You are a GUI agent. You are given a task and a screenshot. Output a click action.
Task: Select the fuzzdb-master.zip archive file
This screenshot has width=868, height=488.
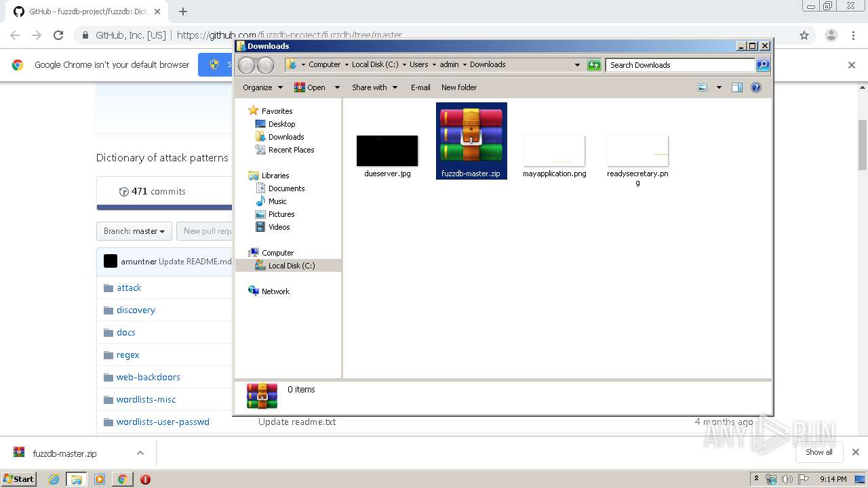click(471, 141)
